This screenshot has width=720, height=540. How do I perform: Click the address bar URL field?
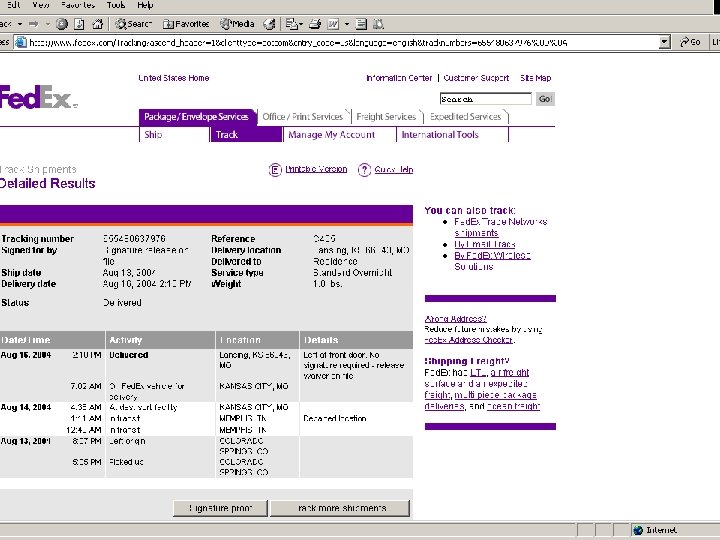pyautogui.click(x=342, y=43)
